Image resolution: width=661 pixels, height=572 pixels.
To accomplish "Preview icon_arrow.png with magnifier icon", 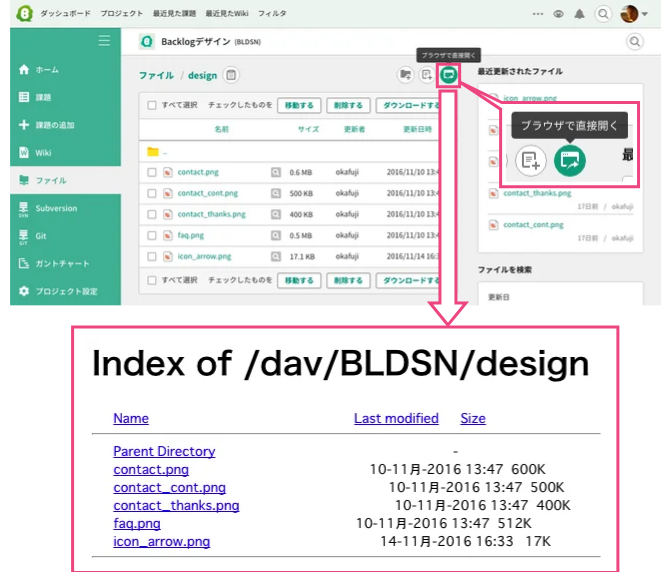I will tap(276, 256).
